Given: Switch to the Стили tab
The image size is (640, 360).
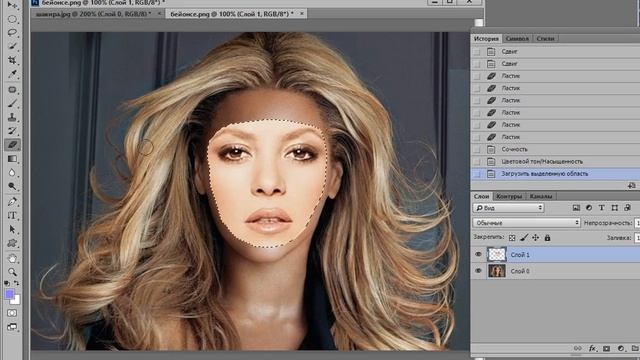Looking at the screenshot, I should click(x=545, y=39).
